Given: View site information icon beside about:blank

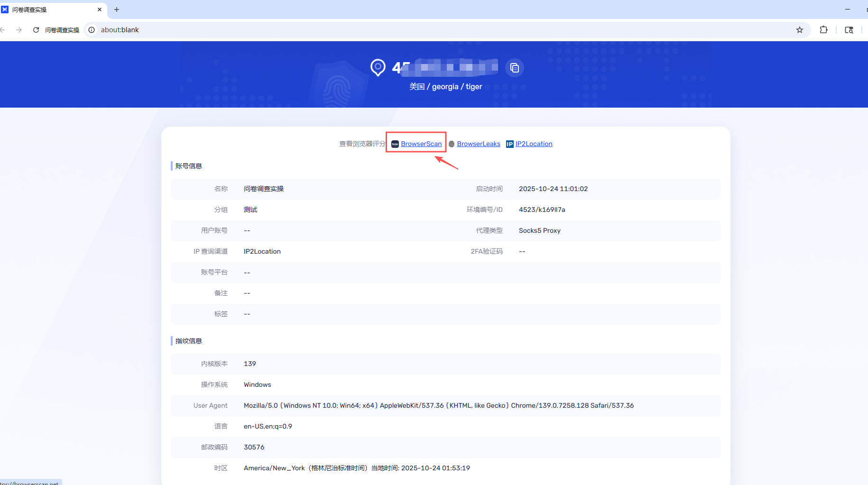Looking at the screenshot, I should coord(92,30).
